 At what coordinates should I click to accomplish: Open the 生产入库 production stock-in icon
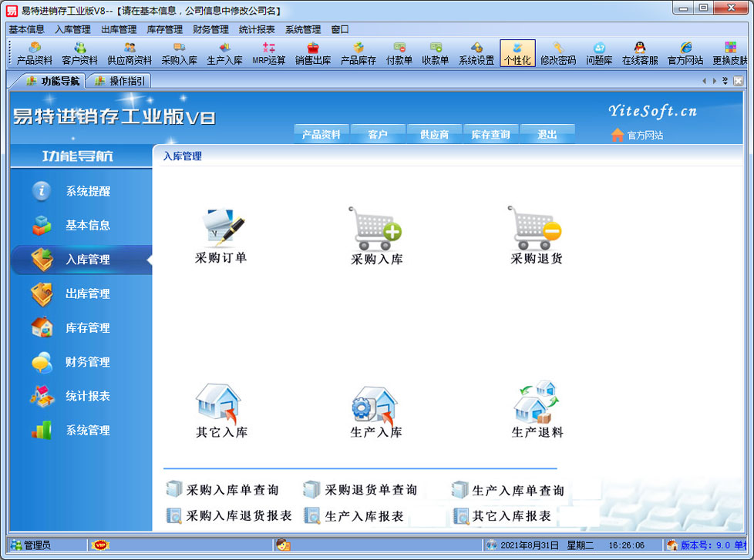coord(376,403)
